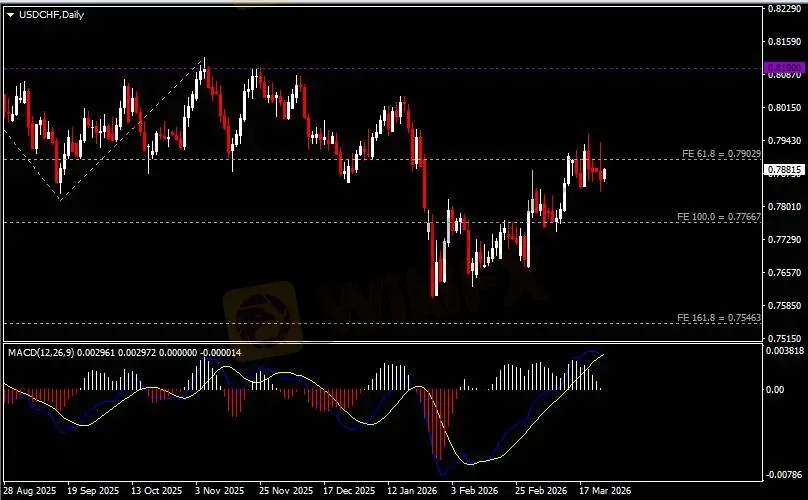Click the latest white candlestick on chart
This screenshot has height=500, width=808.
[604, 175]
